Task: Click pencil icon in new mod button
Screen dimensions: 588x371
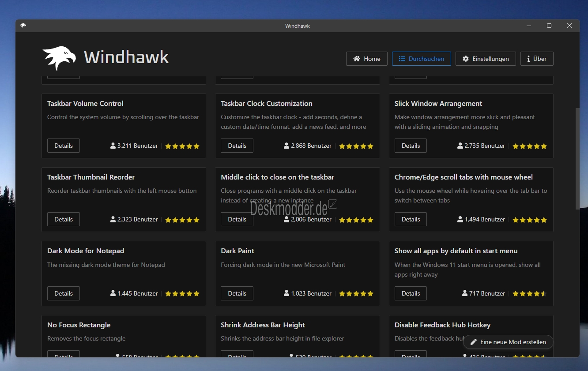Action: click(x=474, y=342)
